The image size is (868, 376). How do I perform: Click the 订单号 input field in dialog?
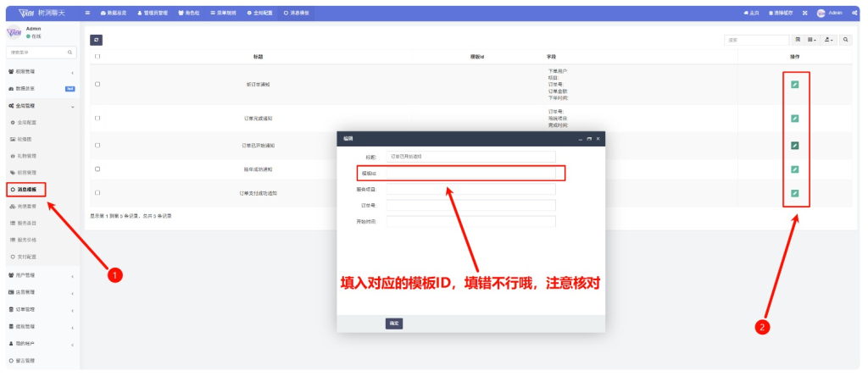471,205
